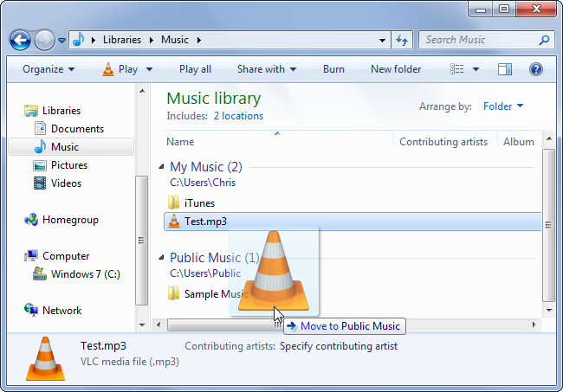
Task: Open recent pages dropdown next to forward arrow
Action: tap(61, 41)
